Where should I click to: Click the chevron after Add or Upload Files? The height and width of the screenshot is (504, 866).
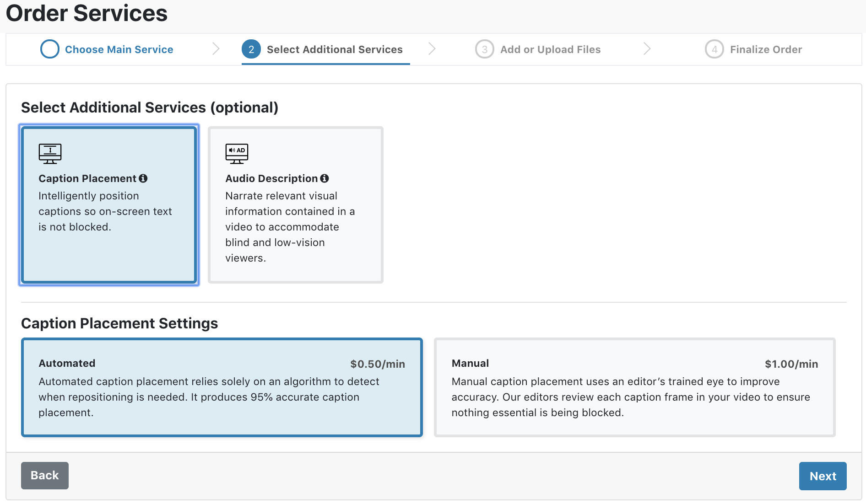coord(647,49)
